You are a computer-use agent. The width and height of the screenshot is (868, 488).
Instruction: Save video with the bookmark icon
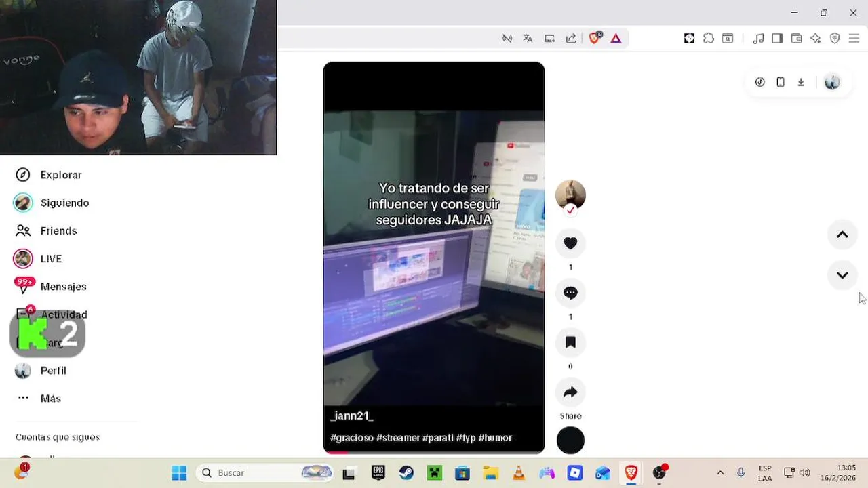pos(570,342)
